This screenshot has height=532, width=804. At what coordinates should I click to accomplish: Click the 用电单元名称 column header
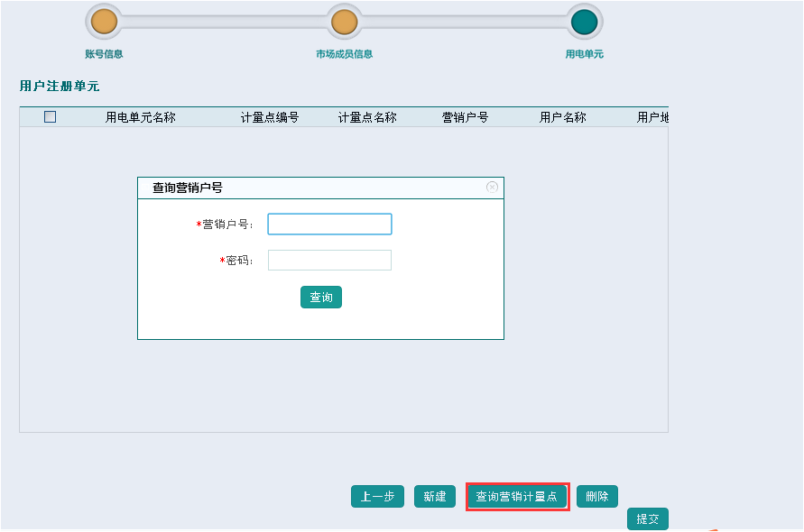pyautogui.click(x=140, y=117)
